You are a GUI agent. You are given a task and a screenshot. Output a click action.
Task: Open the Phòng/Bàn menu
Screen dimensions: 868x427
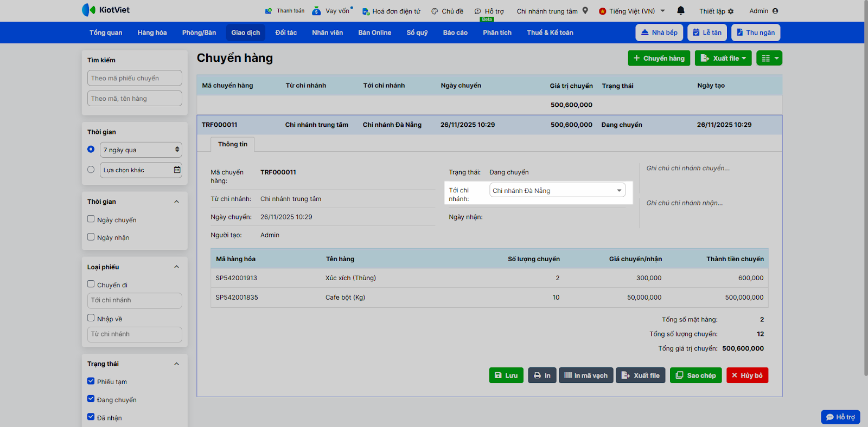pyautogui.click(x=199, y=33)
